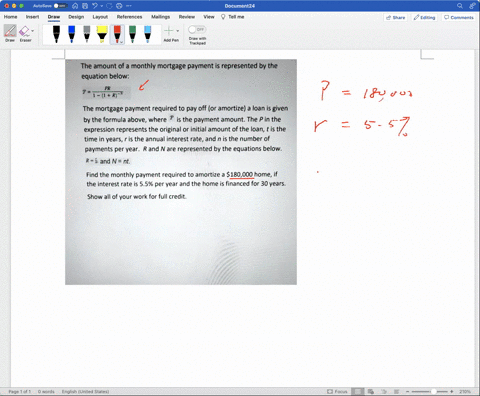Open the Insert ribbon tab
The height and width of the screenshot is (396, 480).
(32, 17)
